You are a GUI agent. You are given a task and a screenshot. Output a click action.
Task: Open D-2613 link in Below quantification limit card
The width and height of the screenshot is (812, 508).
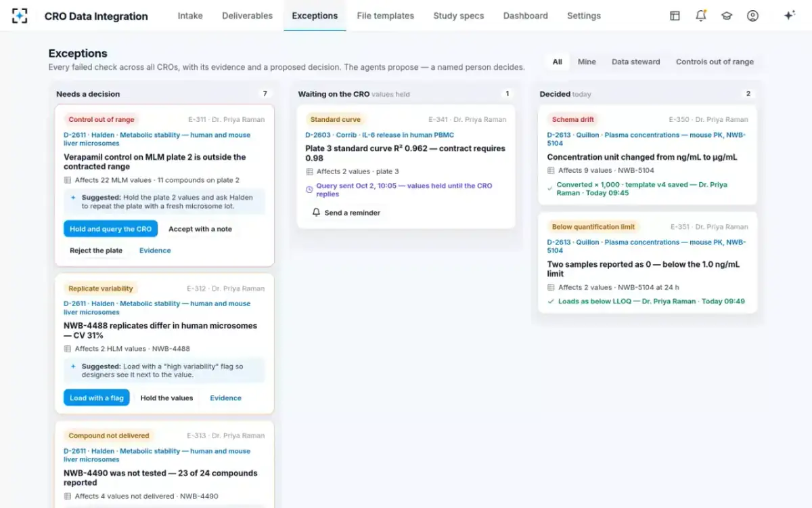(646, 246)
